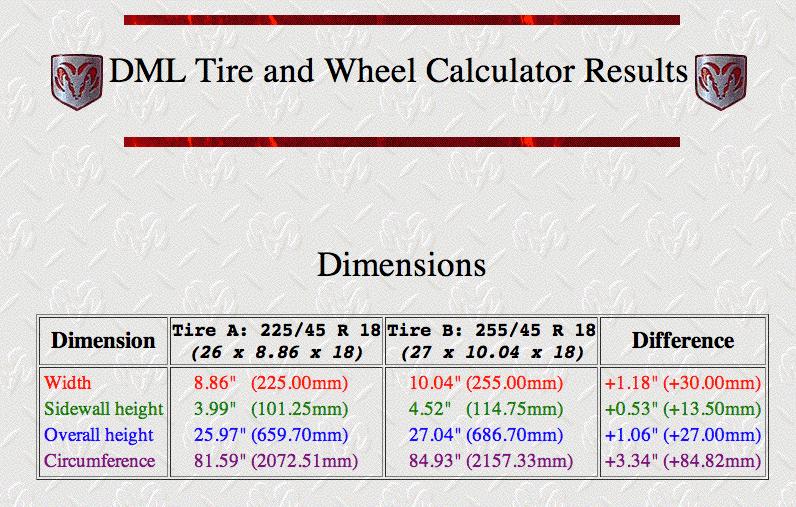Image resolution: width=796 pixels, height=507 pixels.
Task: Click the DML Tire and Wheel Calculator Results title
Action: coord(398,72)
